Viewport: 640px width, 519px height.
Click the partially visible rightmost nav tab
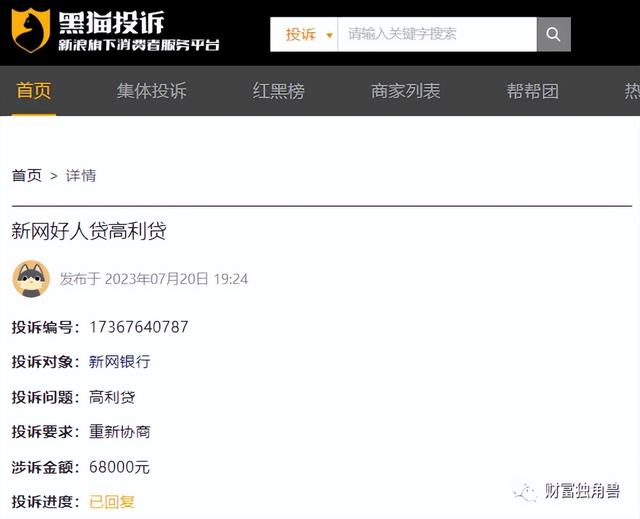click(632, 91)
